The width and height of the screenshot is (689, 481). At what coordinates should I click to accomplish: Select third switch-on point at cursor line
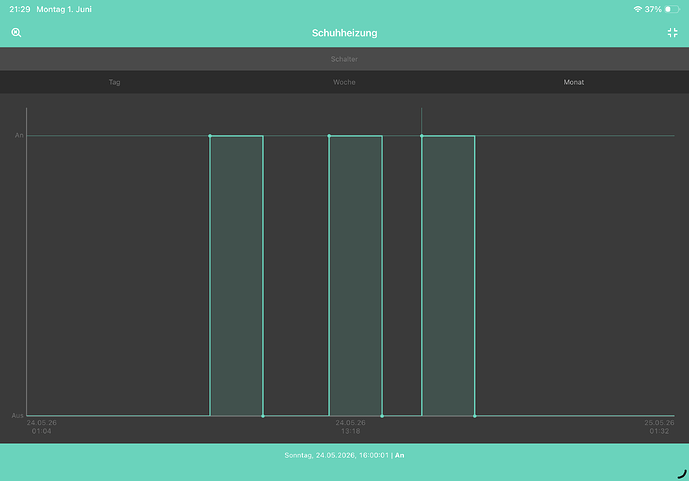[422, 136]
